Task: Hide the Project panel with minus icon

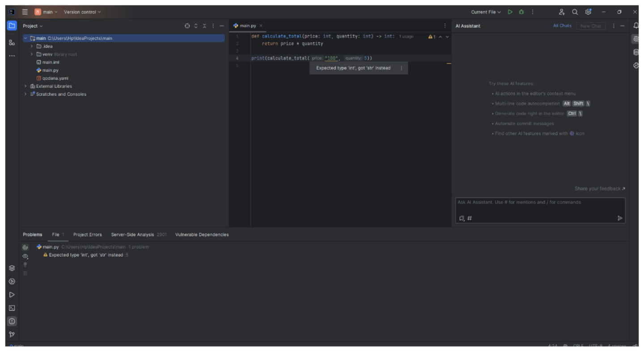Action: click(221, 26)
